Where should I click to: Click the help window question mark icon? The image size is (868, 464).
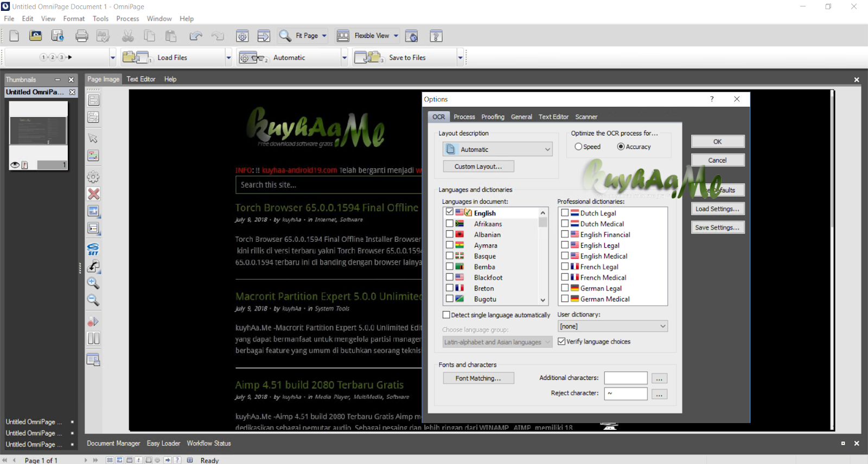pyautogui.click(x=436, y=36)
